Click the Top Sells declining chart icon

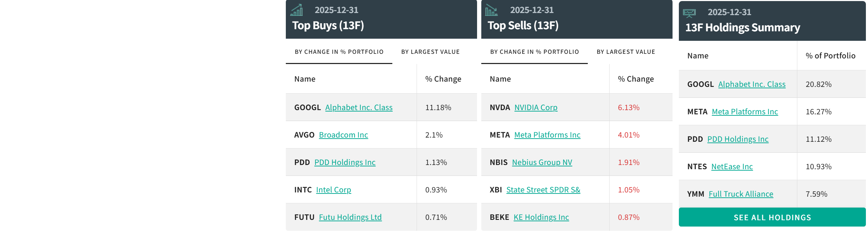pyautogui.click(x=491, y=10)
